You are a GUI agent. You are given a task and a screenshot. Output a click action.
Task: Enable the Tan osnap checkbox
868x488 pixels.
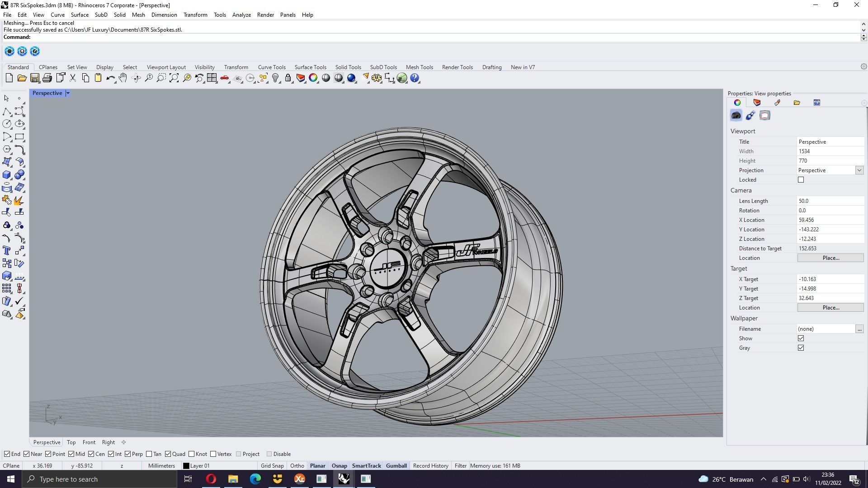(149, 454)
